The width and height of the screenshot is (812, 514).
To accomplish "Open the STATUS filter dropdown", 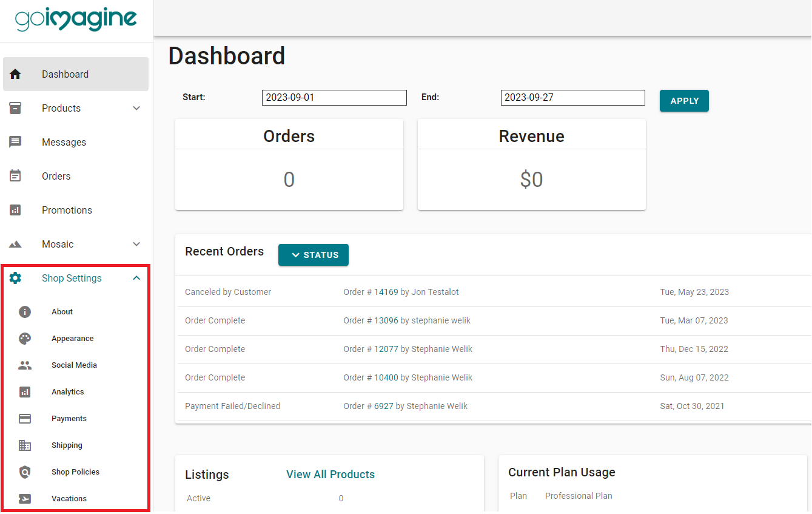I will (313, 255).
